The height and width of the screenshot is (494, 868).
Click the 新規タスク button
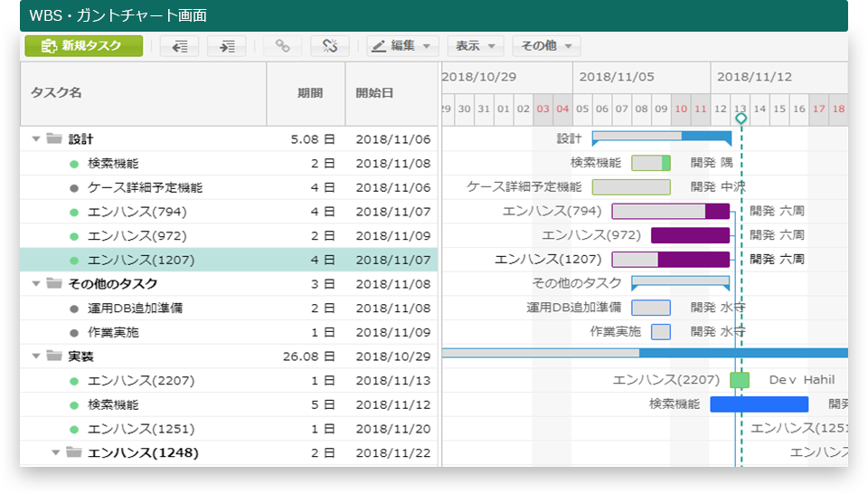pyautogui.click(x=83, y=46)
